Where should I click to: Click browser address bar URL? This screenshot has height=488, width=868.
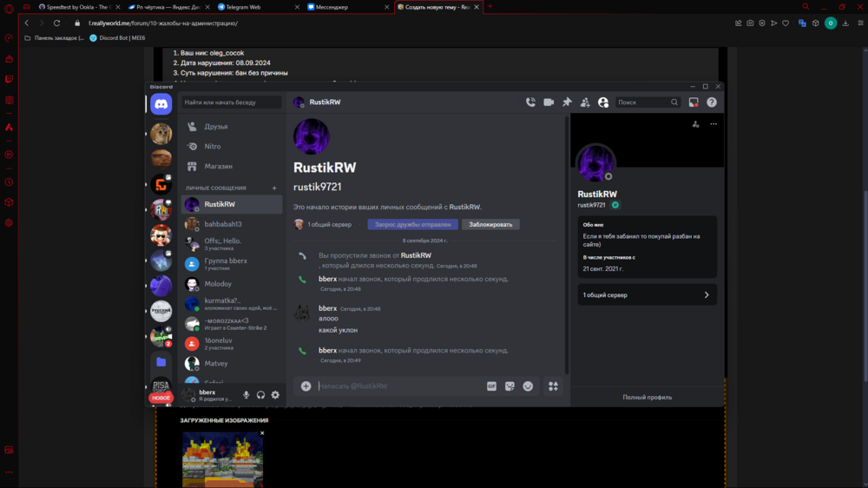pyautogui.click(x=163, y=23)
